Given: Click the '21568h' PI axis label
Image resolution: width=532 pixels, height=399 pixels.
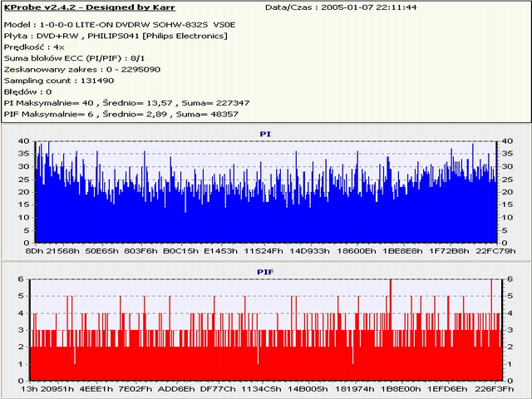Looking at the screenshot, I should coord(63,251).
